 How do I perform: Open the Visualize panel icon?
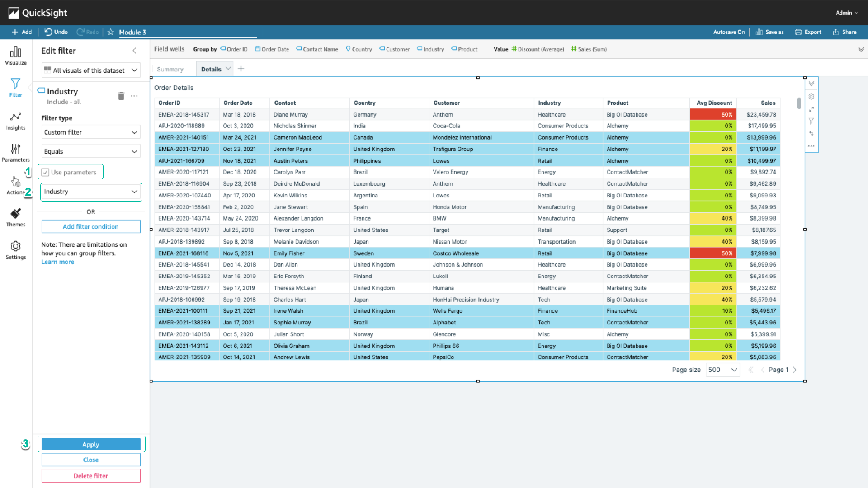15,52
